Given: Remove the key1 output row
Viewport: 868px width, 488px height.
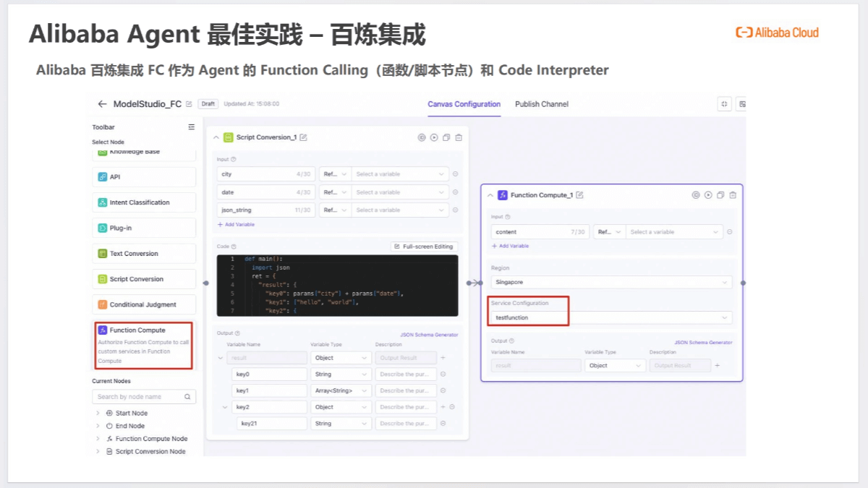Looking at the screenshot, I should point(443,390).
